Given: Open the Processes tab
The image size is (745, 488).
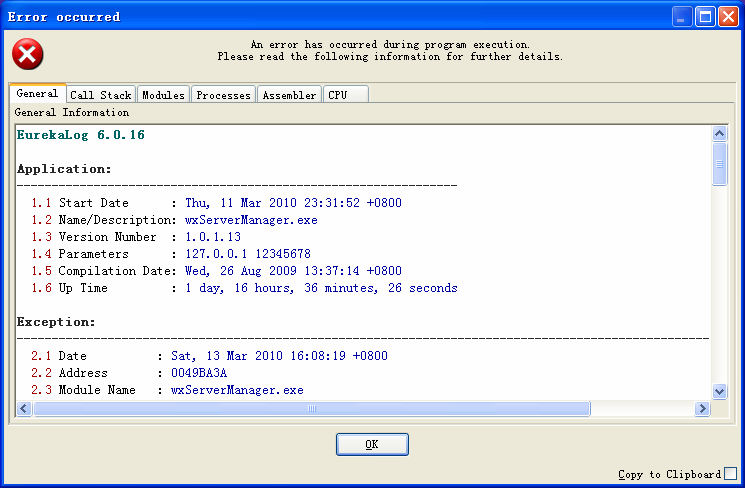Looking at the screenshot, I should 223,95.
